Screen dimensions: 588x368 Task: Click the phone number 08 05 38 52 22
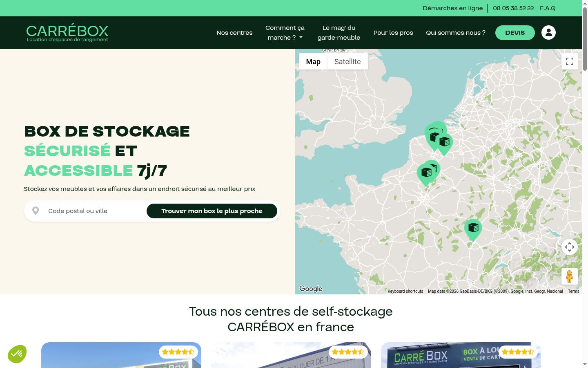click(x=513, y=8)
